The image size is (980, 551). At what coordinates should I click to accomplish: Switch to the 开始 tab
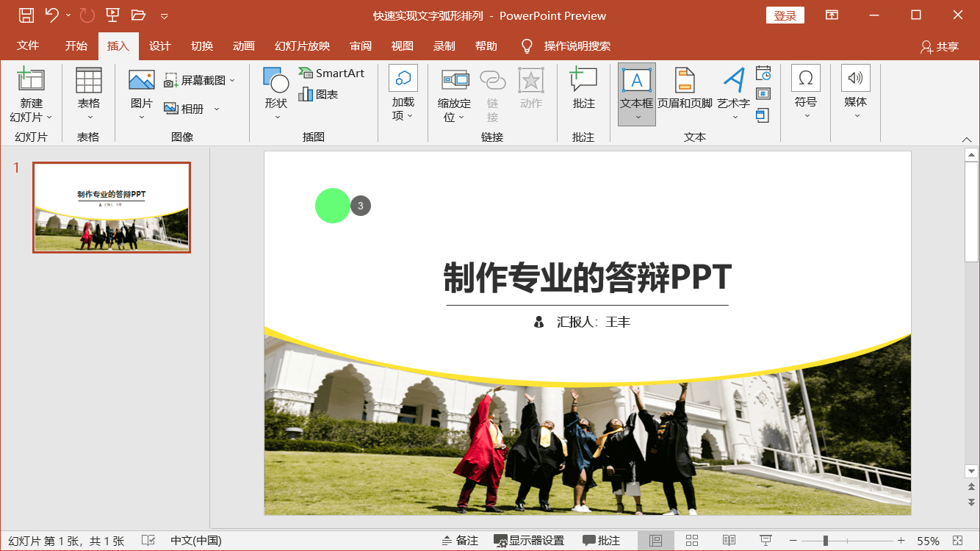[76, 46]
